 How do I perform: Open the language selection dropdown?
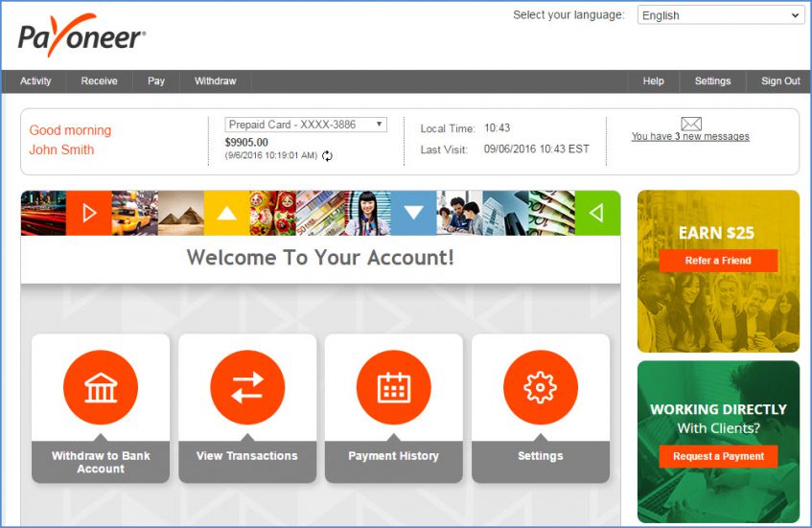(x=720, y=15)
